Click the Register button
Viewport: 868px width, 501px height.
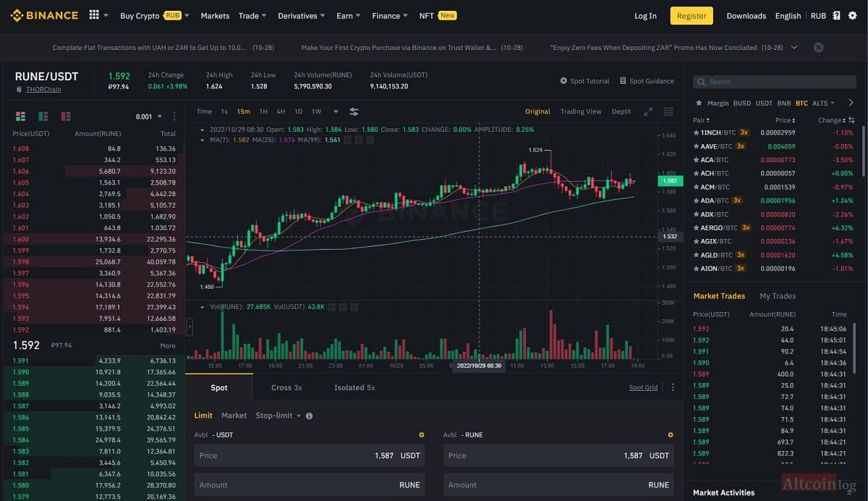pyautogui.click(x=692, y=15)
